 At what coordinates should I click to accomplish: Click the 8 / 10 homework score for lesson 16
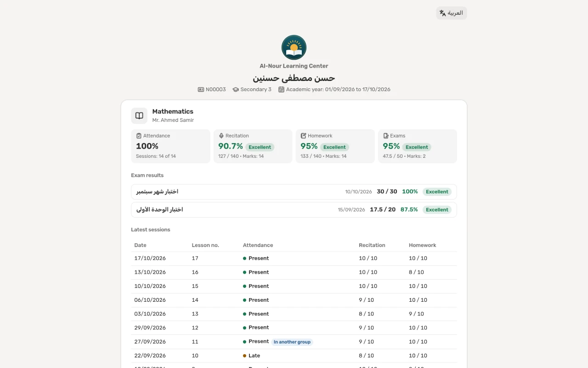[417, 272]
